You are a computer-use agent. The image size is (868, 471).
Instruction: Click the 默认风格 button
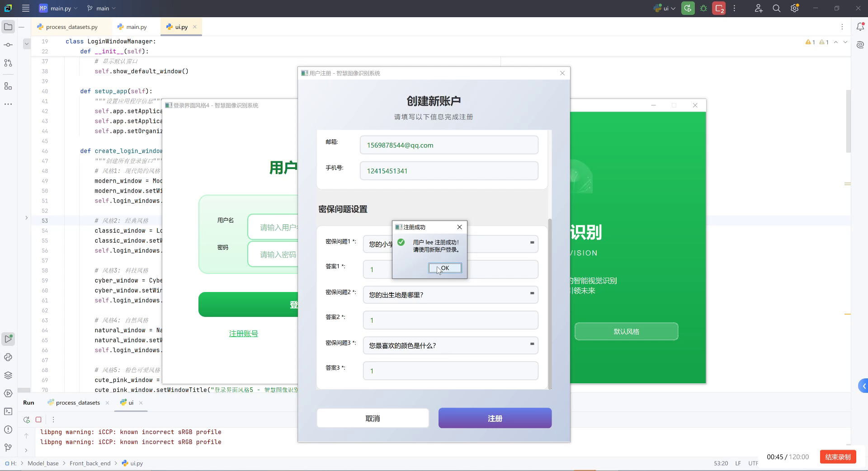(626, 331)
